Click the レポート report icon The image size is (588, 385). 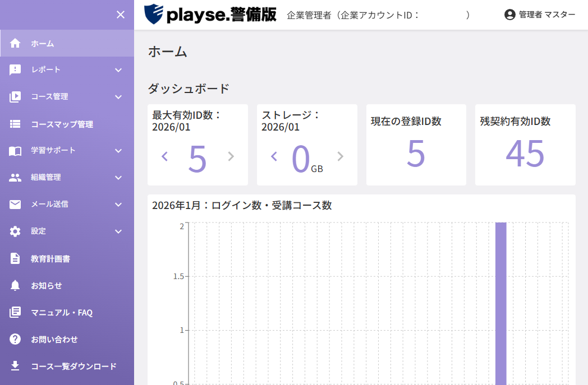(x=15, y=69)
